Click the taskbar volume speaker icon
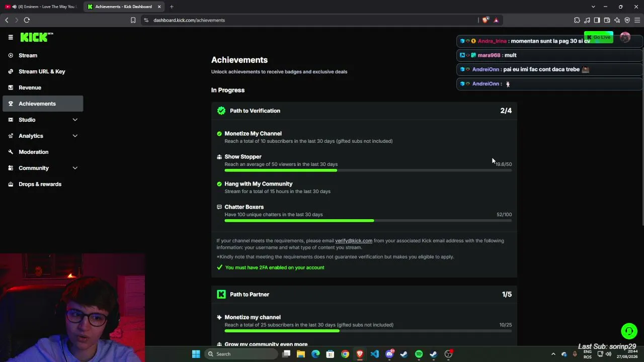 [x=609, y=354]
